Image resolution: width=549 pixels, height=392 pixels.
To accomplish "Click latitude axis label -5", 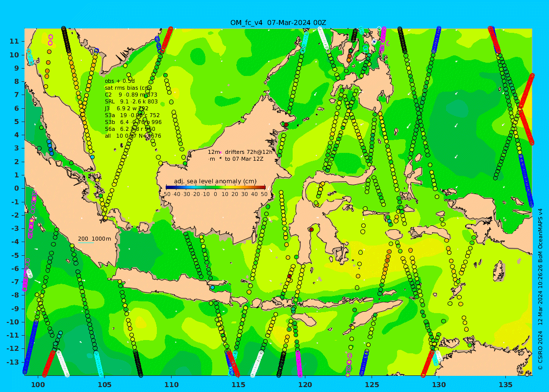I will coord(15,255).
